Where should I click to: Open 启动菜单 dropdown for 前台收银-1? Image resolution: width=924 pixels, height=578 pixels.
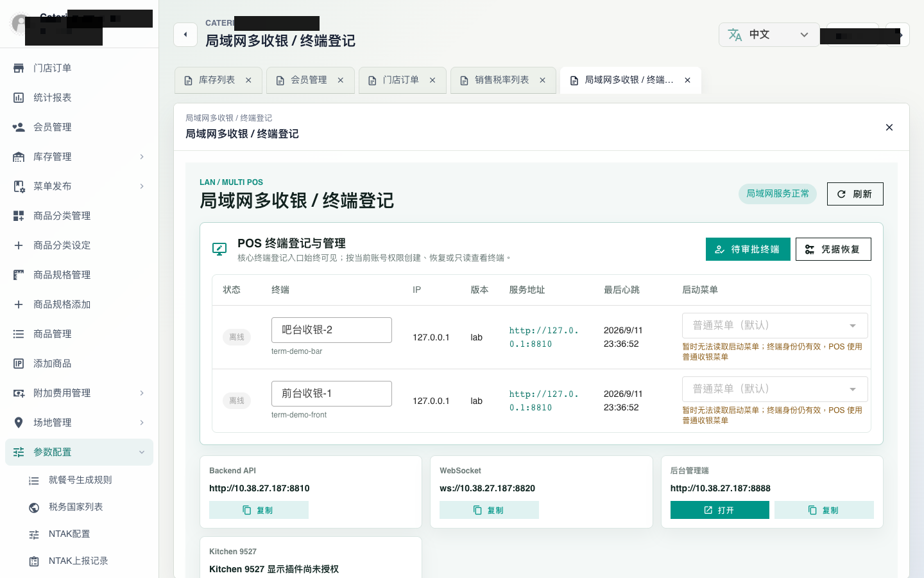(x=774, y=389)
